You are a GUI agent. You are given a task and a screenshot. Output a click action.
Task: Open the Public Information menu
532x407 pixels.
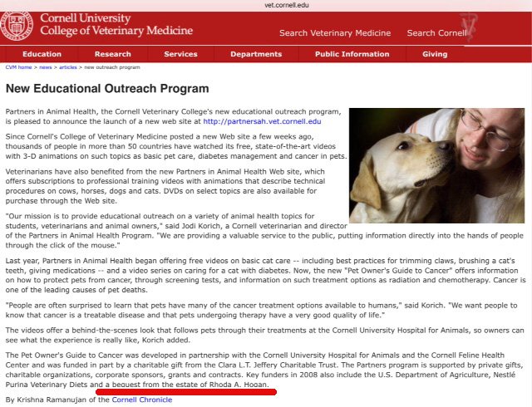pos(352,54)
